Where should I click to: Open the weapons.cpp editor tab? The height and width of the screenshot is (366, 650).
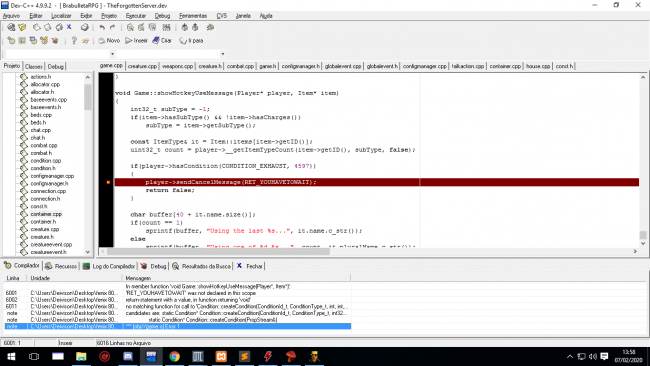tap(177, 66)
